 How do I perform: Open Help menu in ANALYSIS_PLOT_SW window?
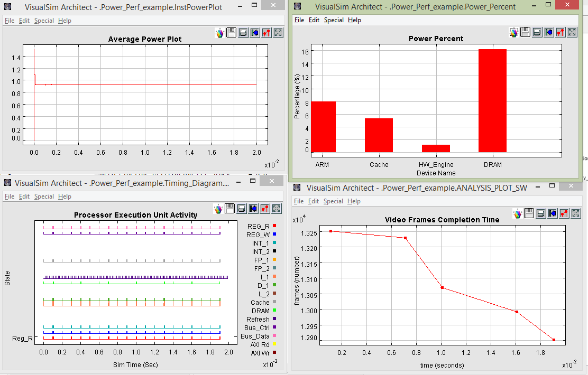354,201
